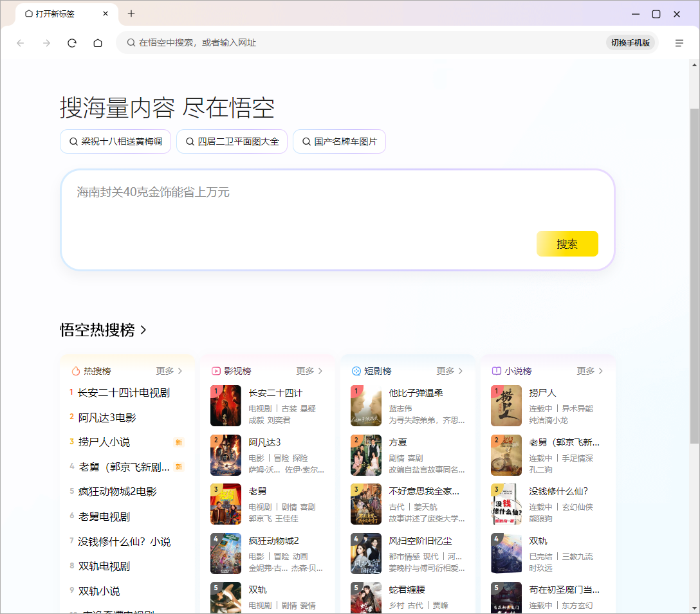
Task: Select suggestion 国产名牌车图片
Action: [x=339, y=141]
